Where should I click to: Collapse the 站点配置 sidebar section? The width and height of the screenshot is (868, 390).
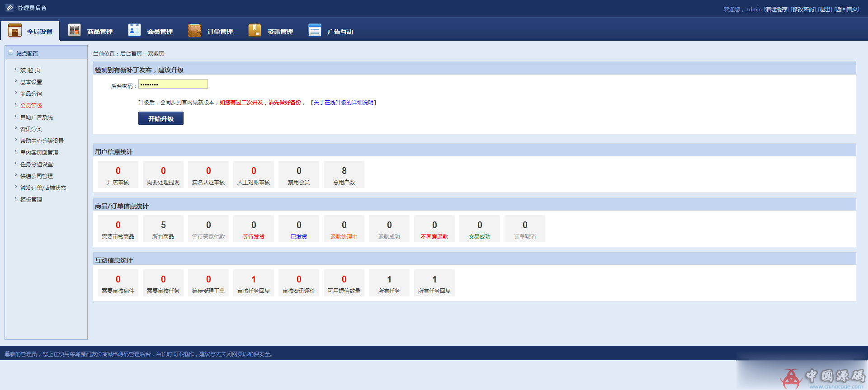[11, 52]
